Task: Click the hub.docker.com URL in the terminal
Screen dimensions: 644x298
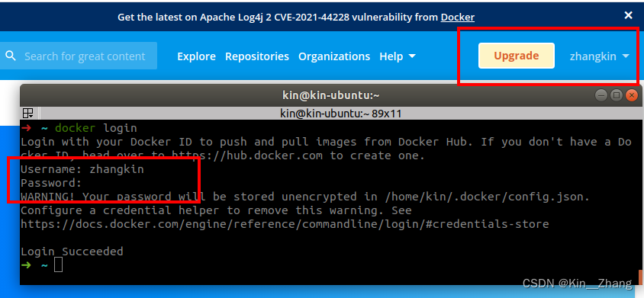Action: [x=246, y=155]
